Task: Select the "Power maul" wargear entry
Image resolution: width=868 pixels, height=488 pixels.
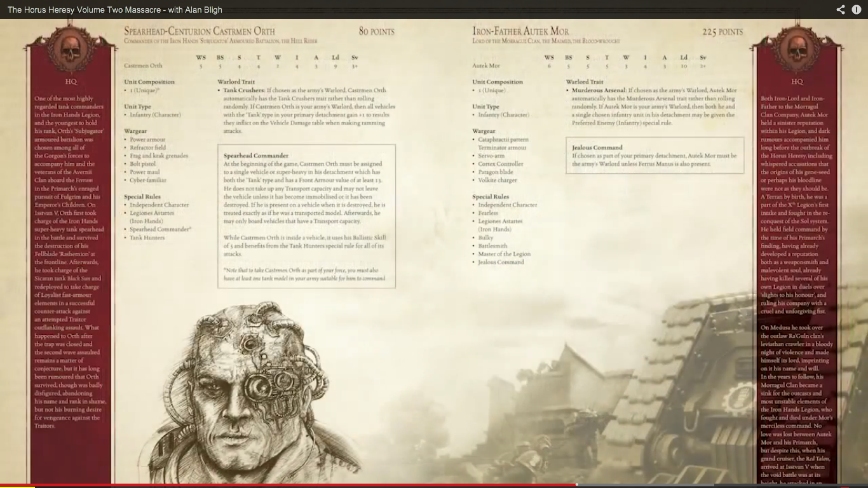Action: (x=145, y=172)
